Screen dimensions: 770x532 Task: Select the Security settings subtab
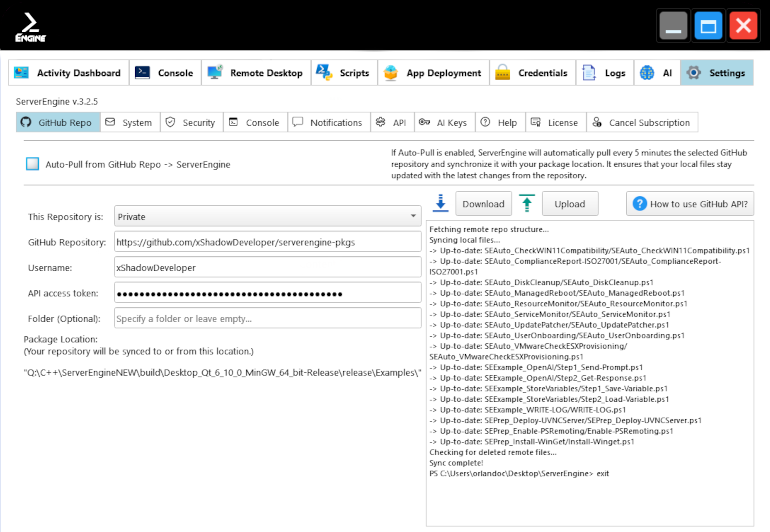[189, 123]
